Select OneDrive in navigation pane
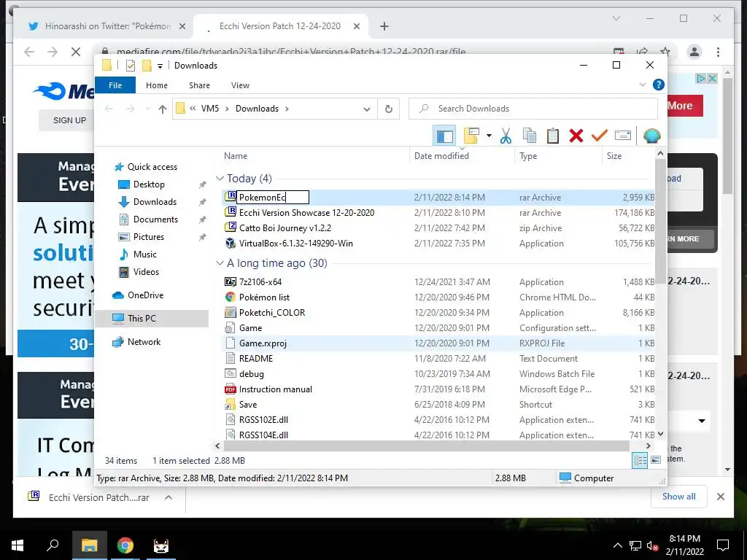This screenshot has height=560, width=747. tap(145, 295)
